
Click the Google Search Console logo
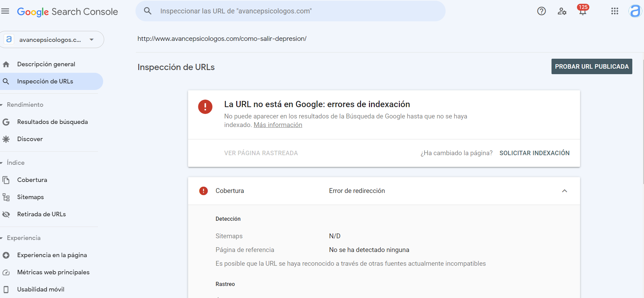pyautogui.click(x=67, y=12)
